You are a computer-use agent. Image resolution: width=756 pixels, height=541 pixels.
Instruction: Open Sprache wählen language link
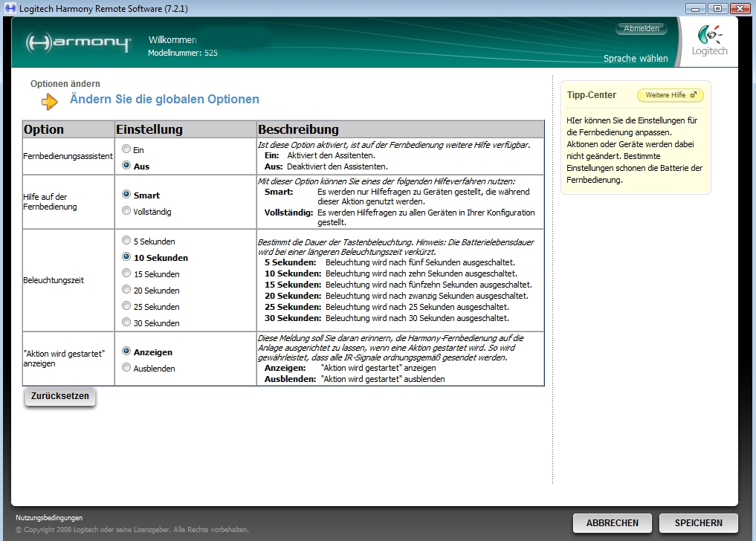coord(636,59)
